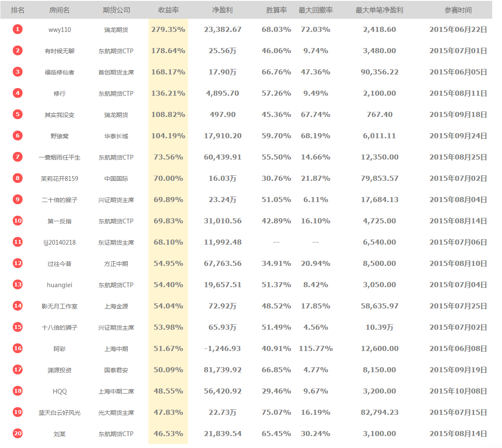
Task: Open room 有时候无聊
Action: [60, 51]
